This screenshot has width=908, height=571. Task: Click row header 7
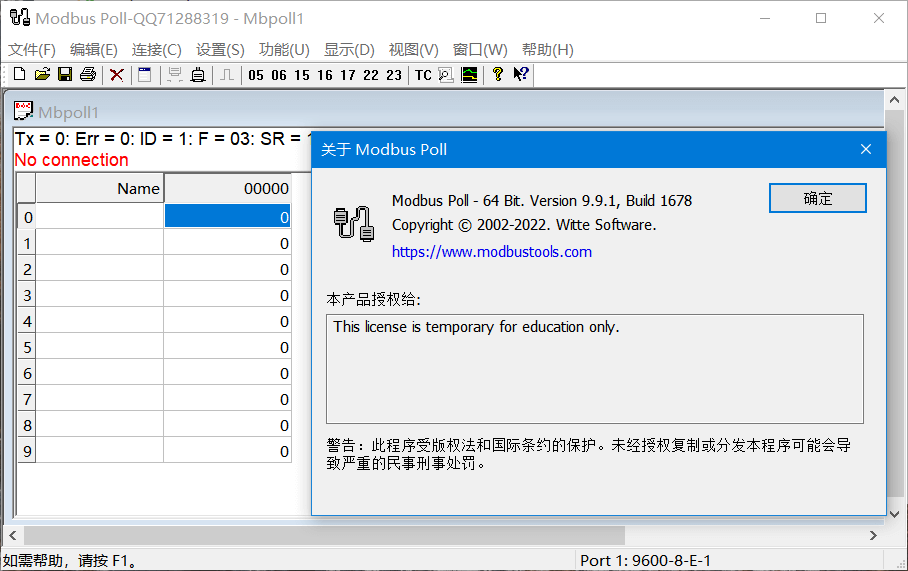(x=27, y=400)
